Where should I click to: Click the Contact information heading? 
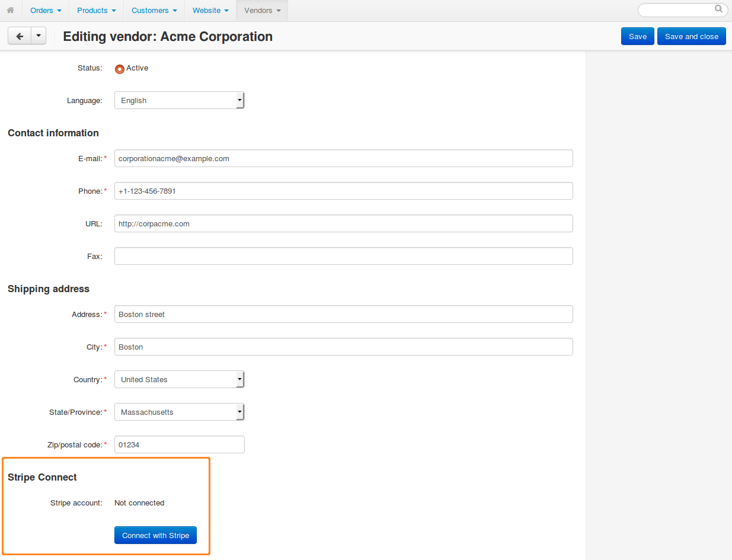[53, 133]
